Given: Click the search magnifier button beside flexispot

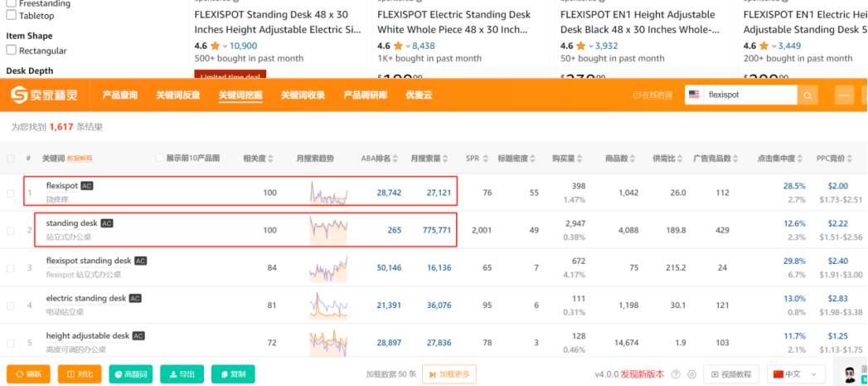Looking at the screenshot, I should pos(807,95).
